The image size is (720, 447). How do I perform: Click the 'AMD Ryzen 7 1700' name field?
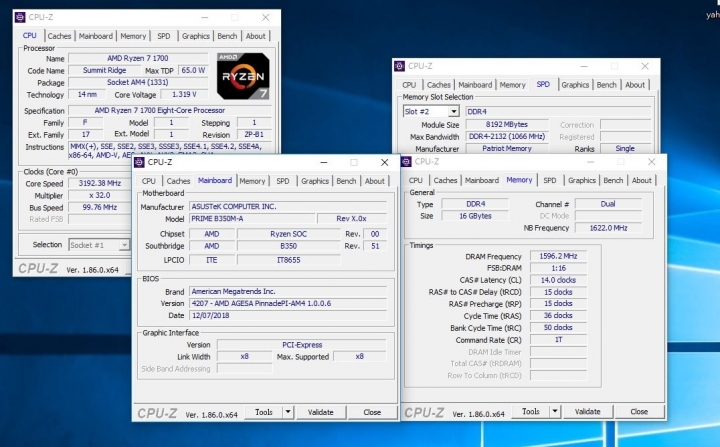[x=138, y=58]
